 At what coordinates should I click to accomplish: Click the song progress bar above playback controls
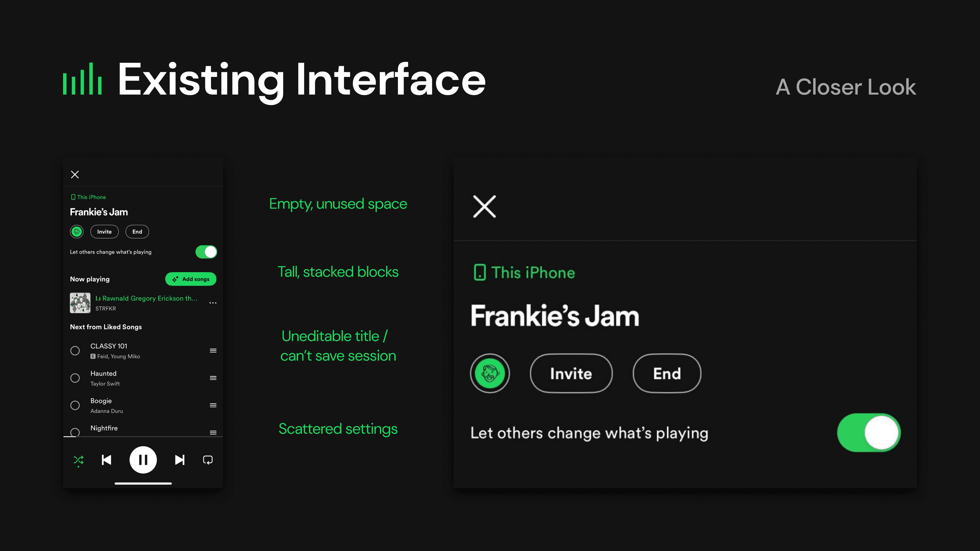[143, 437]
